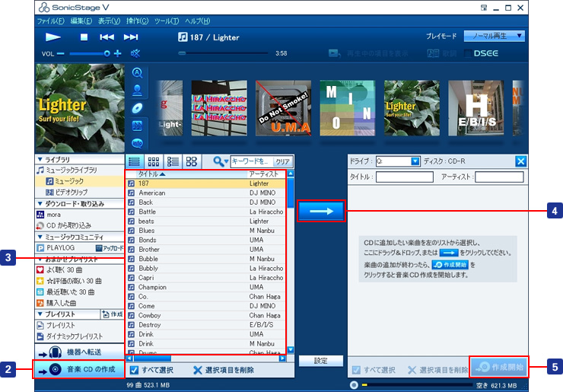This screenshot has width=563, height=392.
Task: Increase volume with the plus icon
Action: pyautogui.click(x=117, y=53)
